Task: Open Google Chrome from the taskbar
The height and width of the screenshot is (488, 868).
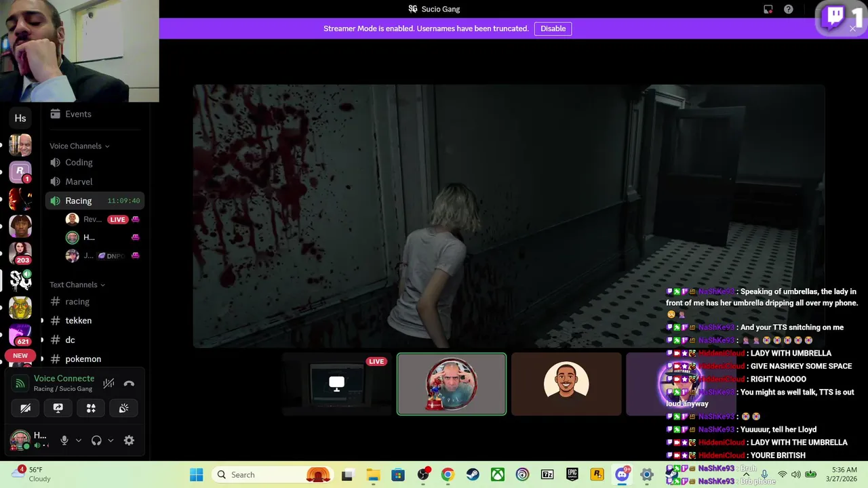Action: tap(448, 474)
